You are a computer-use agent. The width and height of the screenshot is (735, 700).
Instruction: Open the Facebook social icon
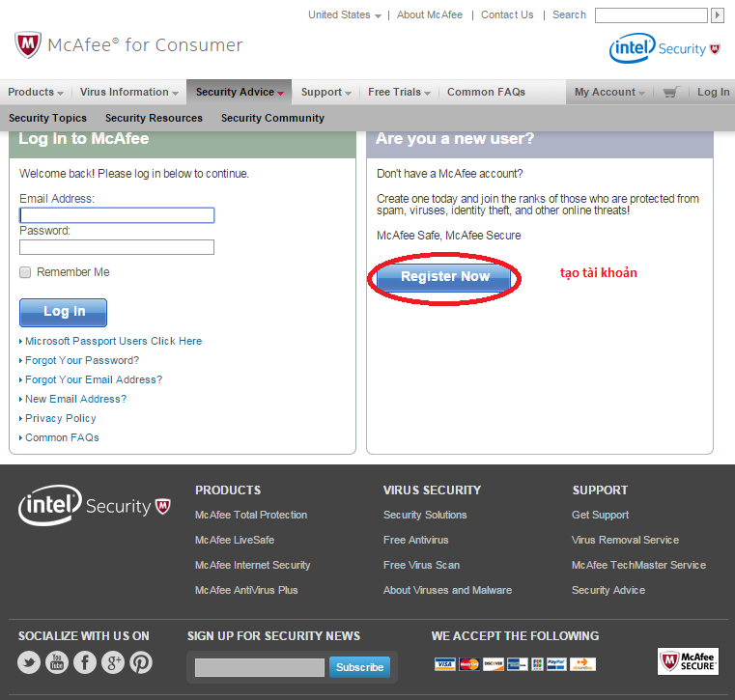85,662
